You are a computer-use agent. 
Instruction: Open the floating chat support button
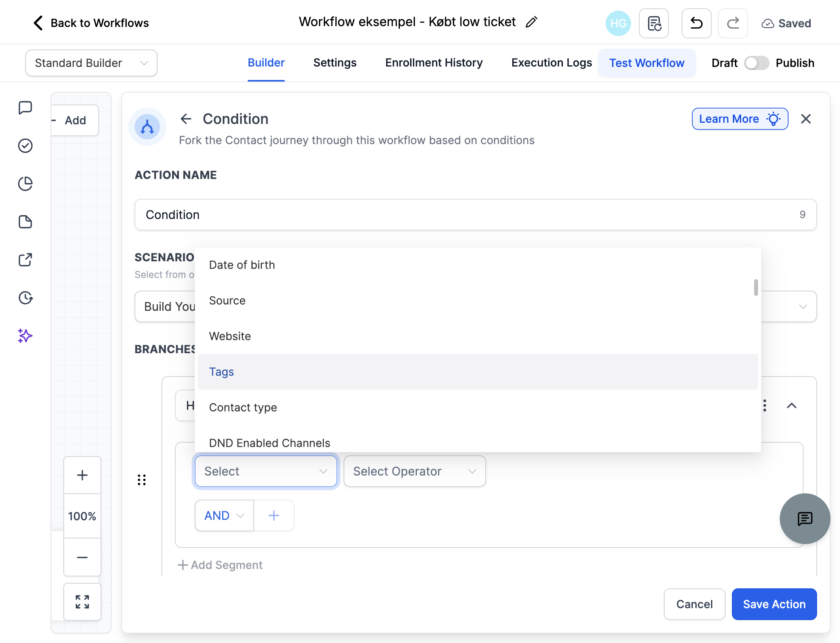coord(805,519)
